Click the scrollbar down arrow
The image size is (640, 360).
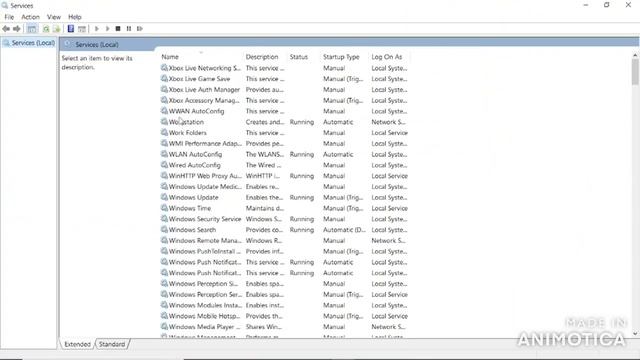(x=635, y=333)
